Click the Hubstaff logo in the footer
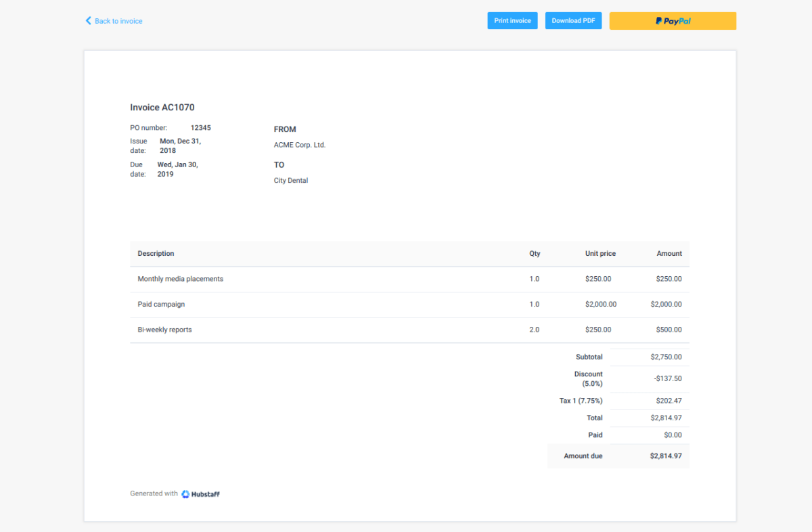812x532 pixels. click(200, 493)
